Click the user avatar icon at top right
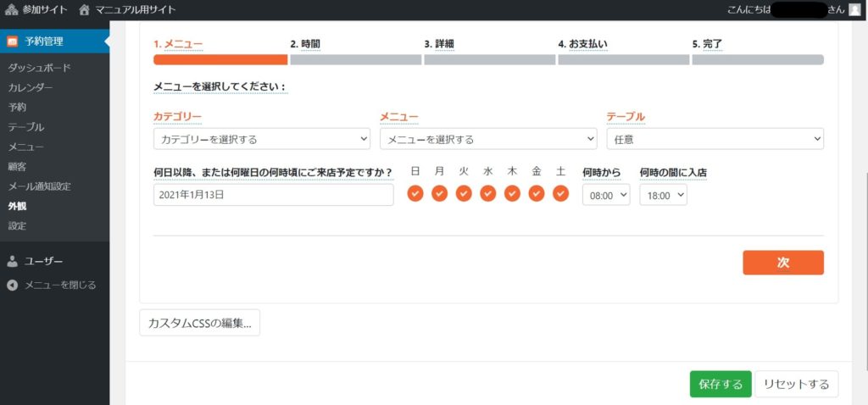868x405 pixels. point(854,10)
